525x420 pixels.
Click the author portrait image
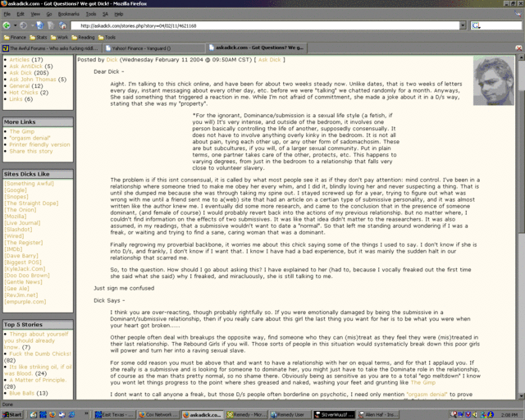(x=494, y=80)
